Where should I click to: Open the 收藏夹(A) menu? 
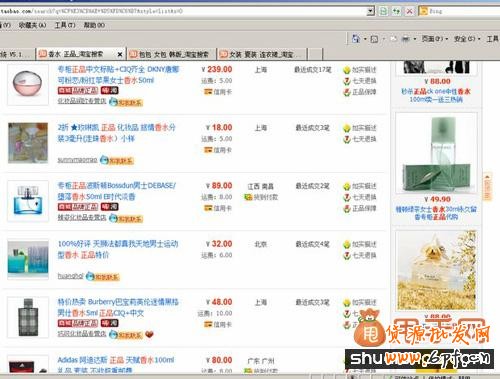pyautogui.click(x=32, y=25)
